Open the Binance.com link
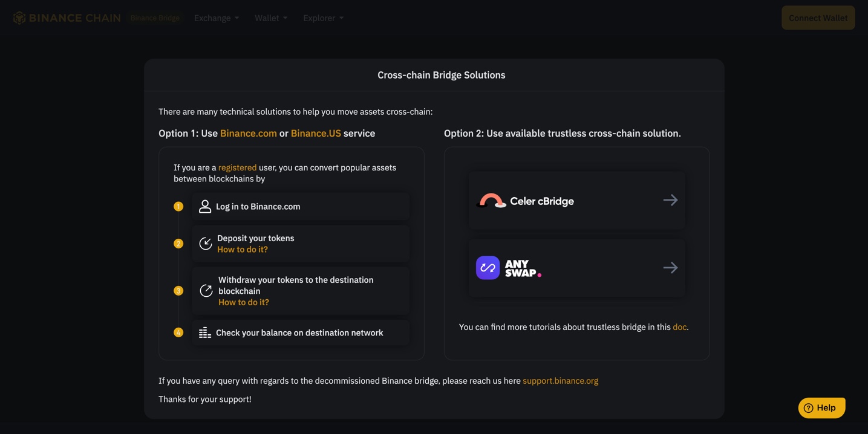This screenshot has width=868, height=434. point(249,134)
